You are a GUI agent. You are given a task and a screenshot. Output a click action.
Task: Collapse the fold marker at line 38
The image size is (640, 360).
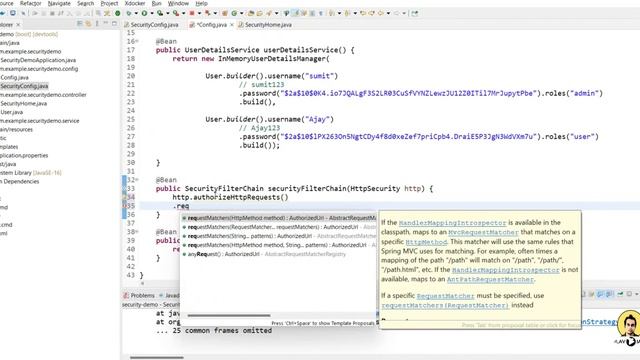pos(137,231)
